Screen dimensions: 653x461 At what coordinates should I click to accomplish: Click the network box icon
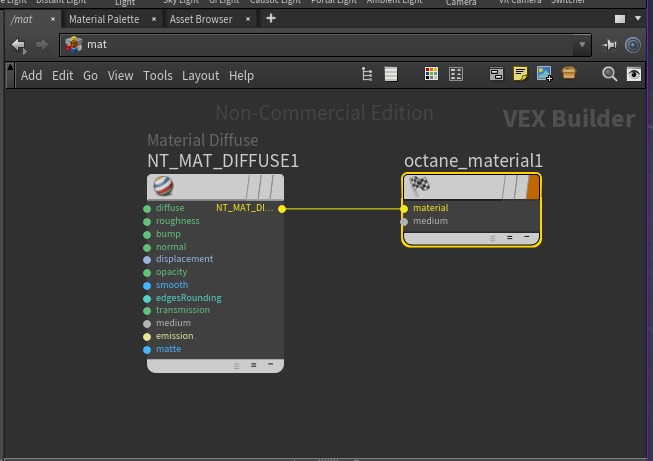pyautogui.click(x=496, y=75)
